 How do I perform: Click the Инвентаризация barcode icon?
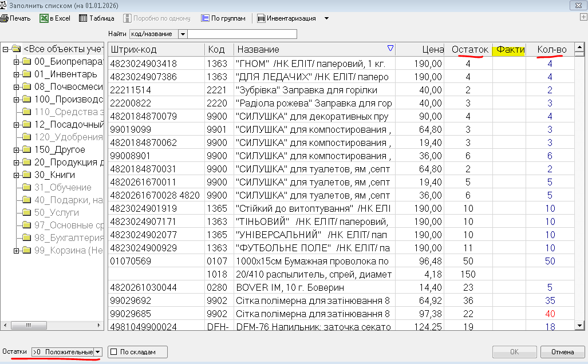(261, 18)
